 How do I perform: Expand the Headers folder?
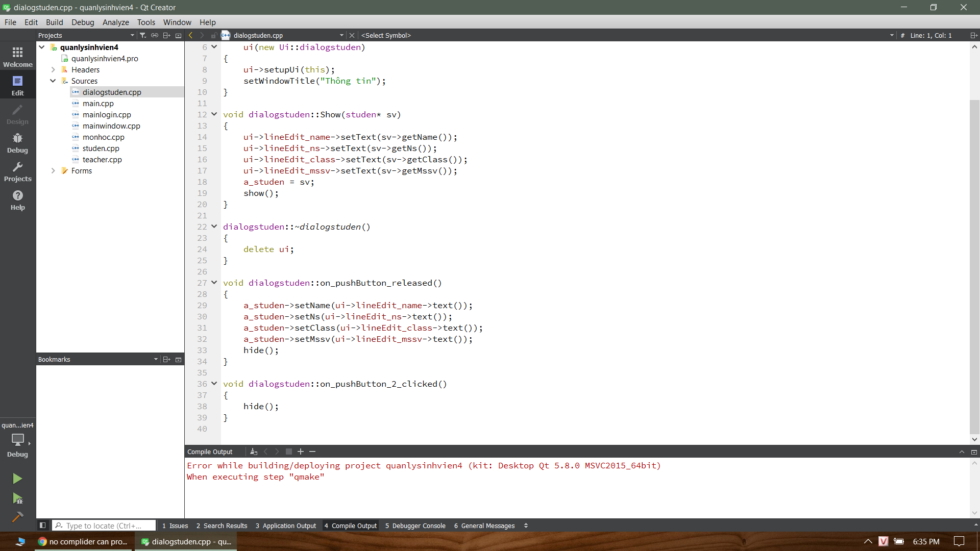(53, 70)
